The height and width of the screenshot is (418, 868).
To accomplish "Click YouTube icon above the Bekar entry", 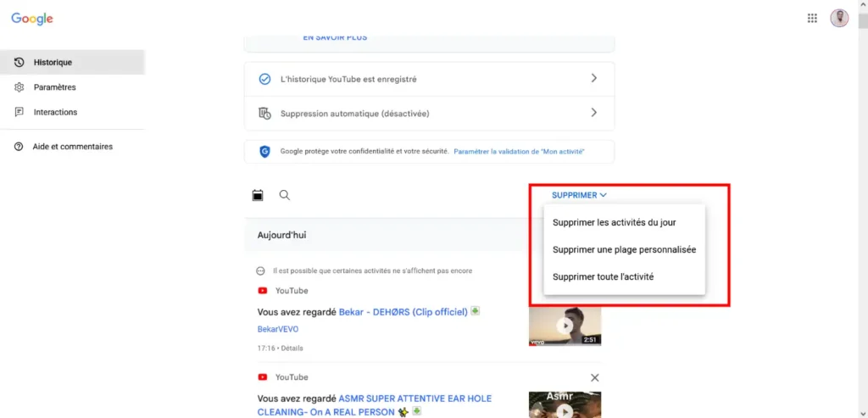I will (263, 291).
